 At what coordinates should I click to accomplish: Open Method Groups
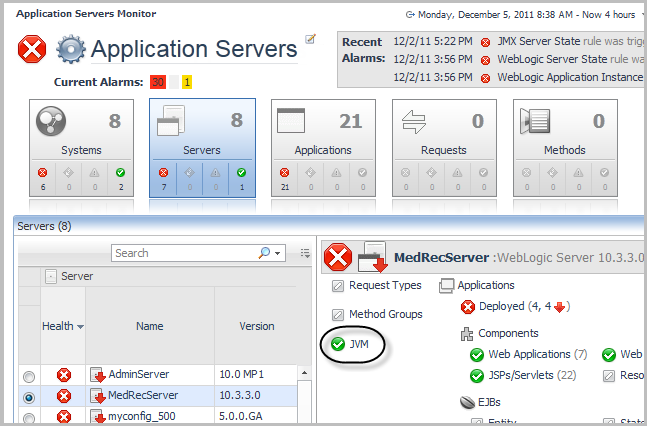(x=386, y=315)
